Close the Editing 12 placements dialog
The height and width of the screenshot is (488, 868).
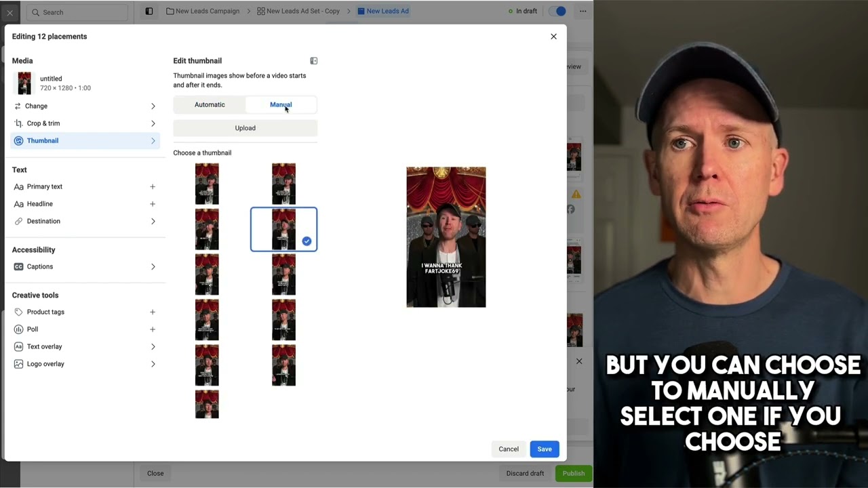click(553, 37)
